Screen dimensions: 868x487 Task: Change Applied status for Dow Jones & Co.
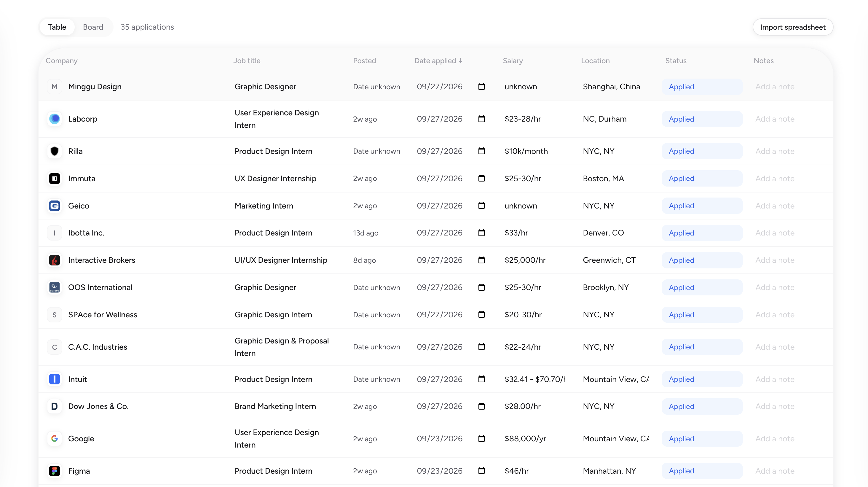[x=702, y=406]
